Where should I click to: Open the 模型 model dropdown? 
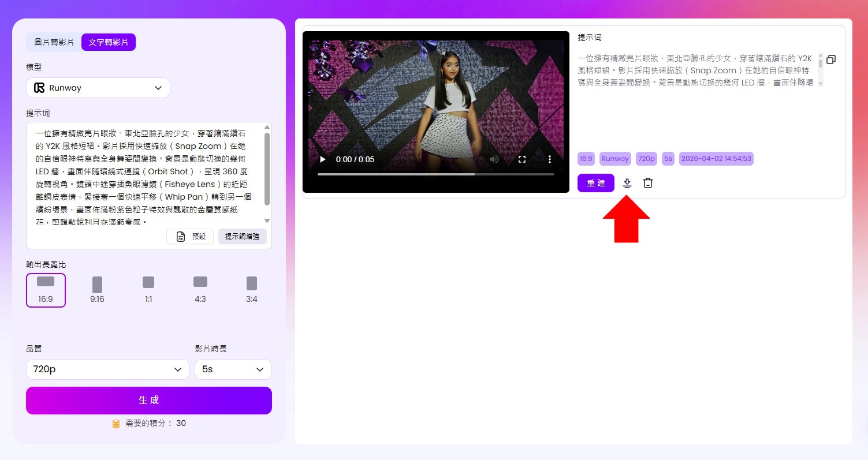tap(98, 87)
